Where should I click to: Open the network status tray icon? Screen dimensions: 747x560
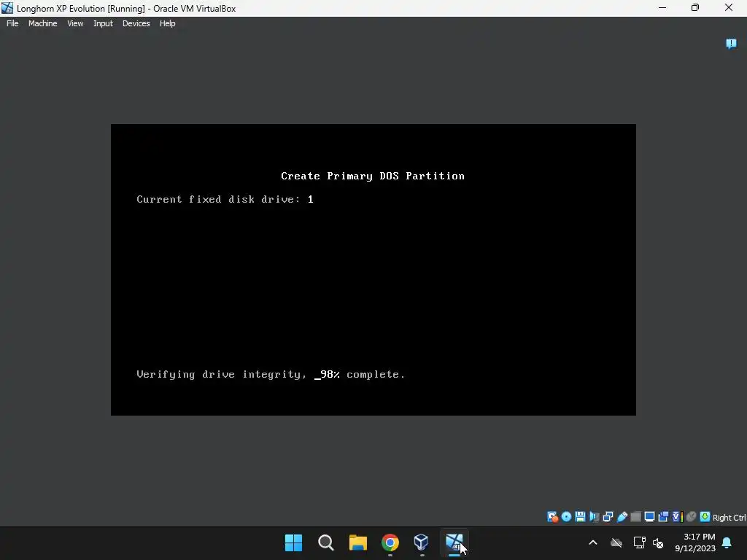[x=639, y=542]
